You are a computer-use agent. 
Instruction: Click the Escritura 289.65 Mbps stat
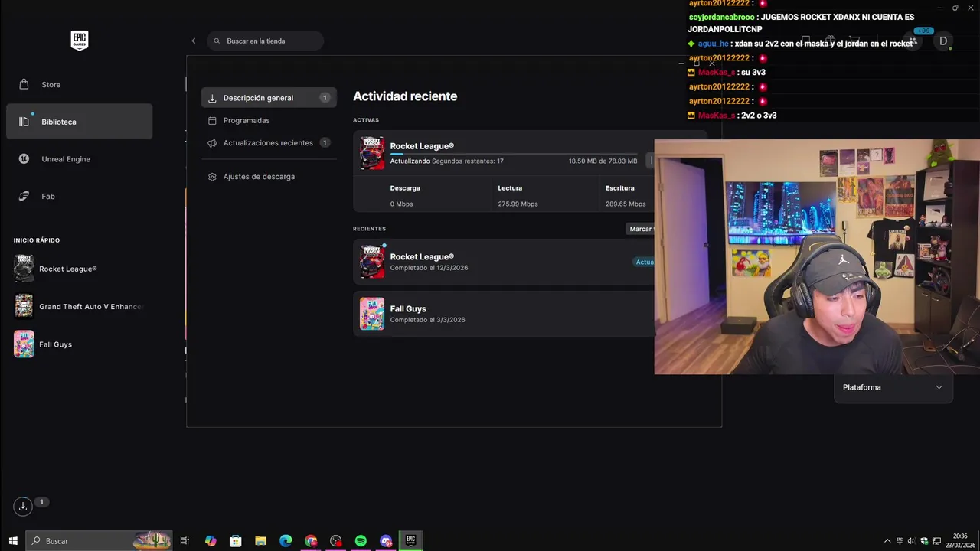[x=626, y=195]
